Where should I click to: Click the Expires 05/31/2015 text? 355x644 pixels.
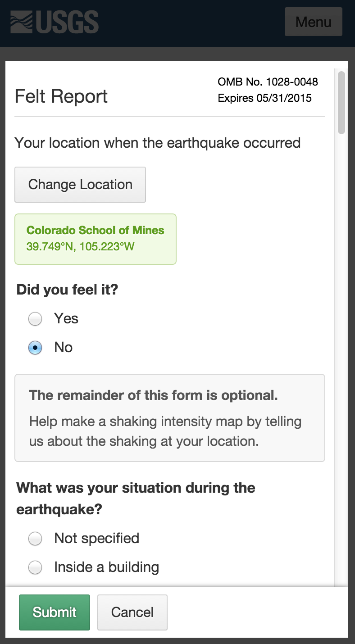[x=264, y=98]
